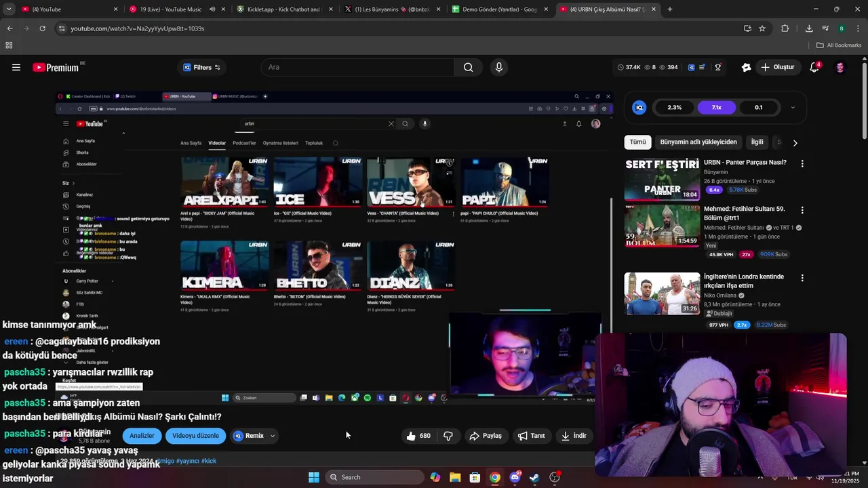Click the İndir download button
Screen dimensions: 868x488
click(574, 436)
